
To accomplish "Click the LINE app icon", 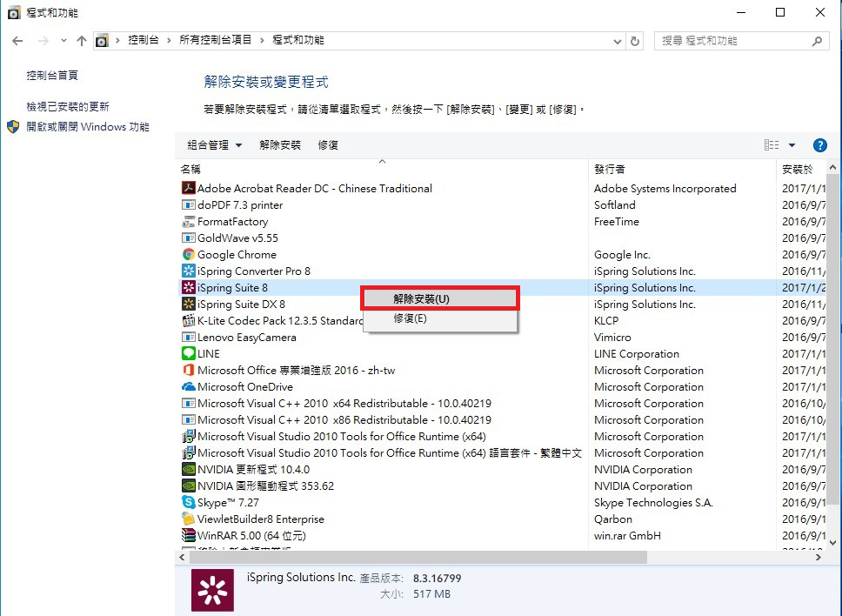I will coord(189,353).
